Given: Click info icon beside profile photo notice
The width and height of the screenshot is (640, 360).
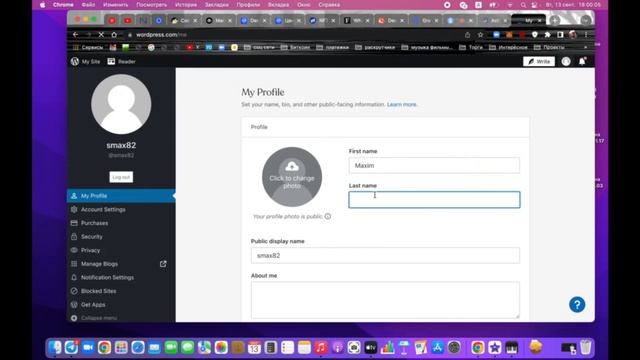Looking at the screenshot, I should point(328,216).
